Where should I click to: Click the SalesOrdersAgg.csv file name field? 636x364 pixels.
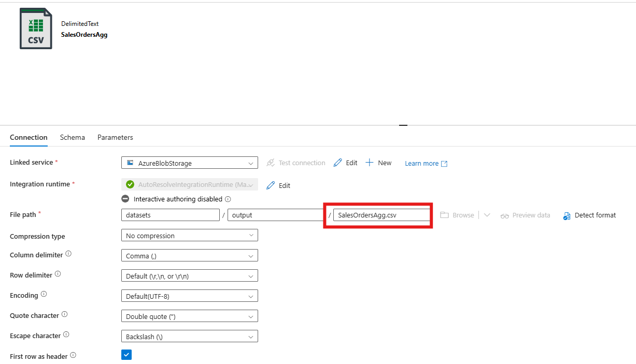(381, 215)
